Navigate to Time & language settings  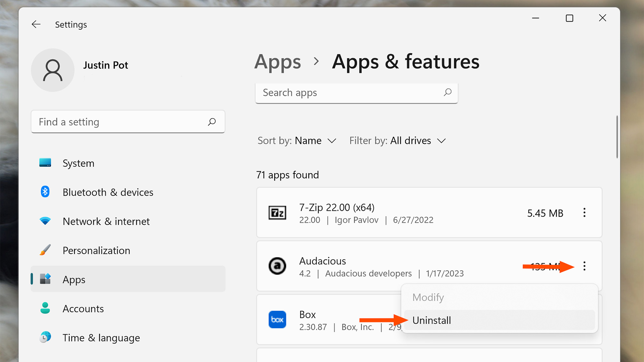[x=102, y=337]
